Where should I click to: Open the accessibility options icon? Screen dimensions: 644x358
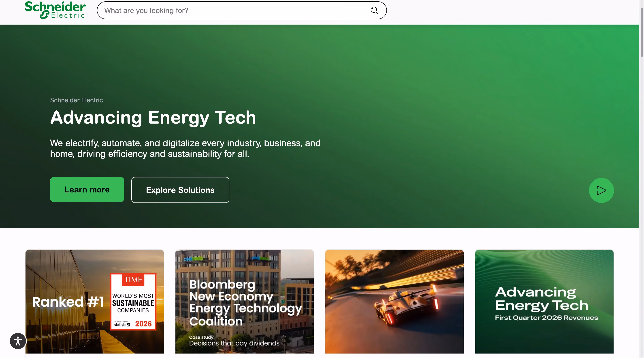click(18, 341)
